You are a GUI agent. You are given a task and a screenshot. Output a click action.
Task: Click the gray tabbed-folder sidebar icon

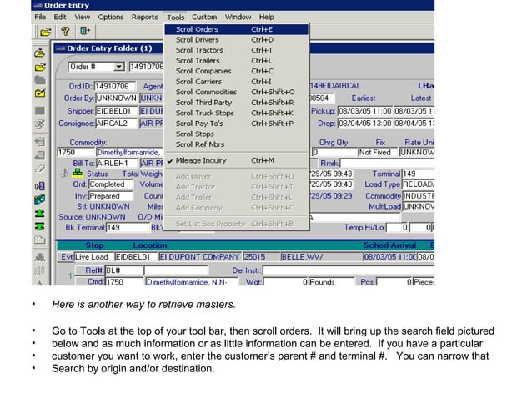40,240
